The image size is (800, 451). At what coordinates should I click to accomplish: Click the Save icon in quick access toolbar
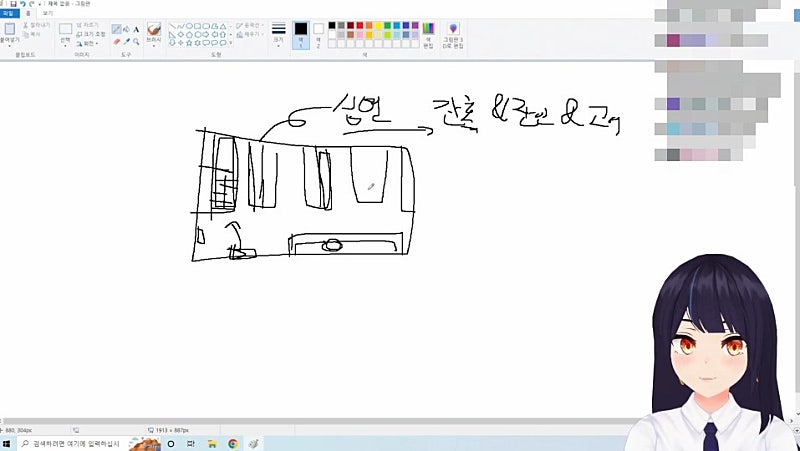coord(12,4)
